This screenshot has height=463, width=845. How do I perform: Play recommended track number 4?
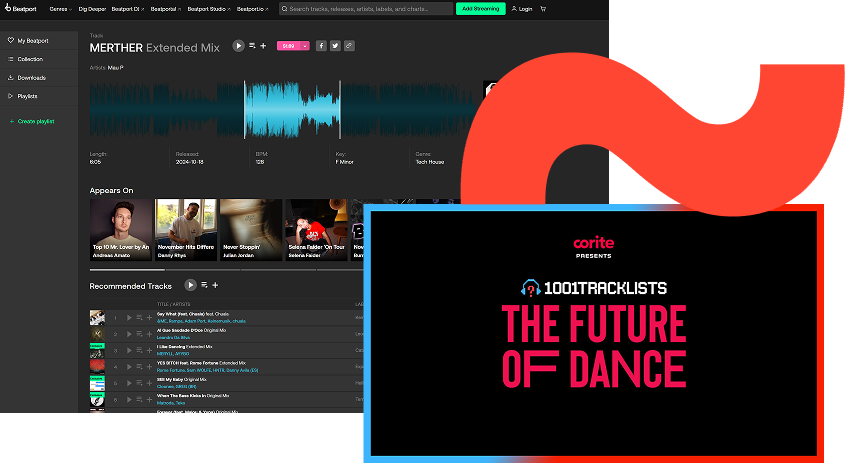(129, 367)
